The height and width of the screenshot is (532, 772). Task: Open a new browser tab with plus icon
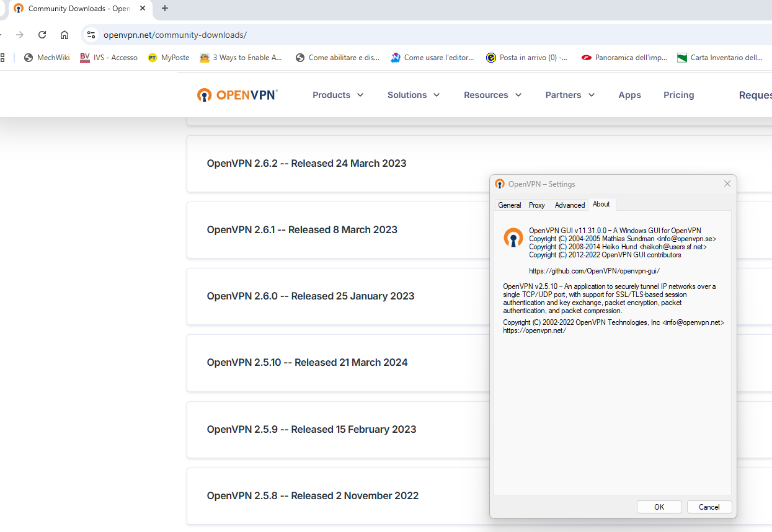pyautogui.click(x=164, y=9)
